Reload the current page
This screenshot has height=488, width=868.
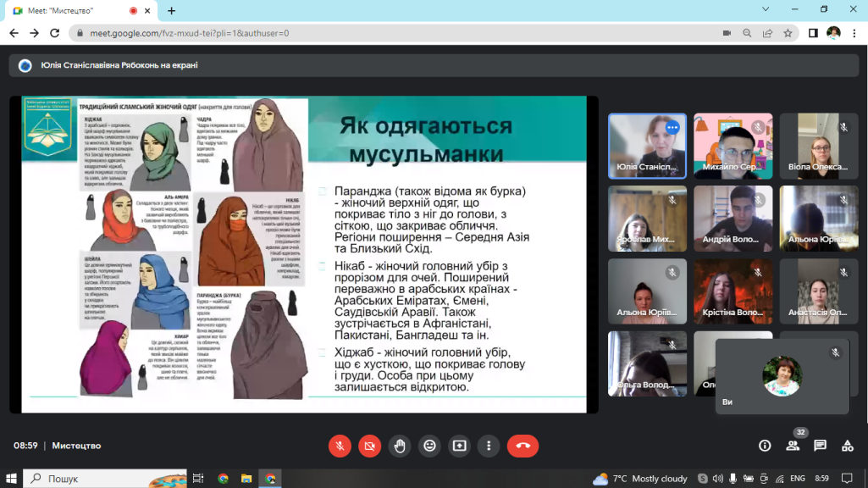pos(56,33)
